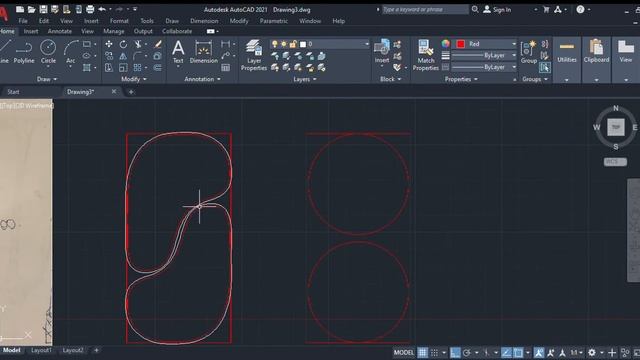Screen dimensions: 640x360
Task: Click the Group tool icon
Action: point(529,52)
